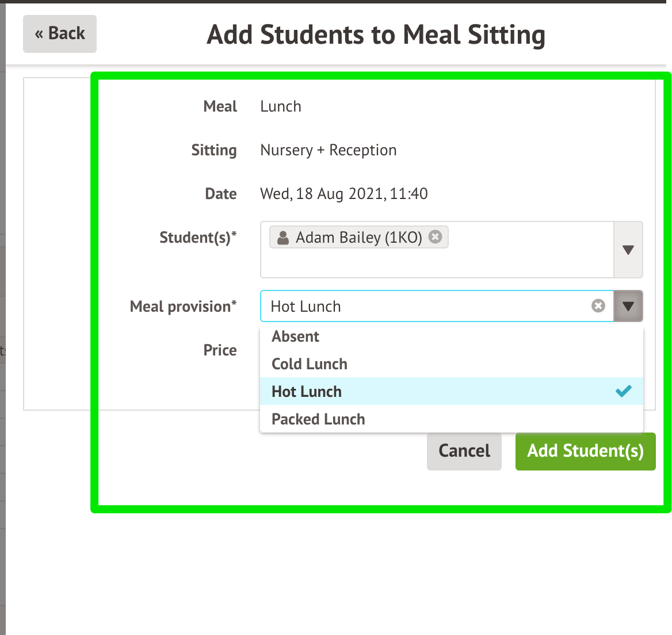The width and height of the screenshot is (672, 635).
Task: Expand the Student(s) dropdown arrow
Action: click(x=628, y=250)
